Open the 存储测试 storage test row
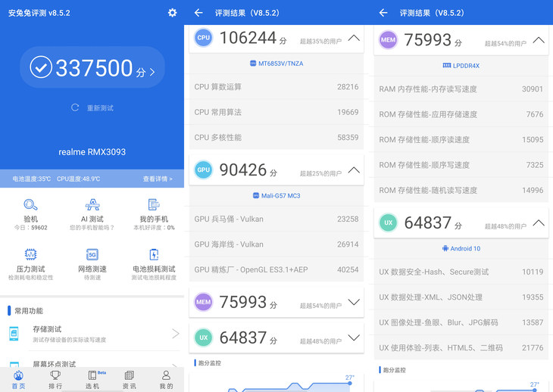The image size is (553, 392). (x=92, y=333)
